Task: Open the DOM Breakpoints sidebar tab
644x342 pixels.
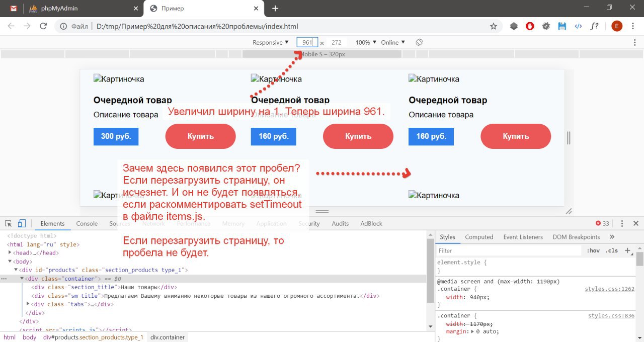Action: (576, 237)
